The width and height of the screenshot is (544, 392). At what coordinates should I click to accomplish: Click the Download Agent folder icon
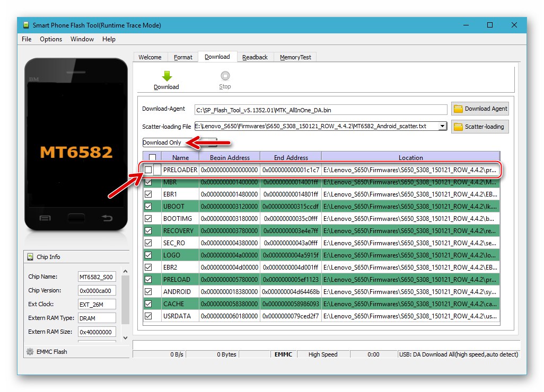[459, 109]
